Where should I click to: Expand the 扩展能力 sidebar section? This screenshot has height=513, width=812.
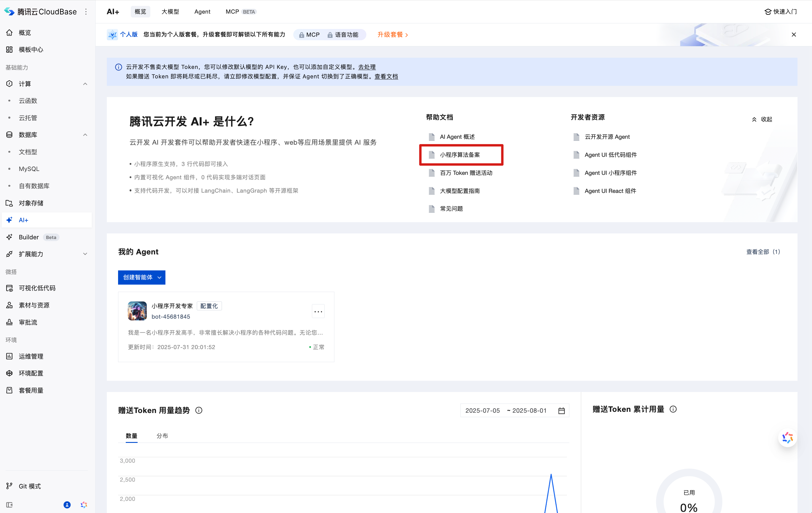[85, 254]
